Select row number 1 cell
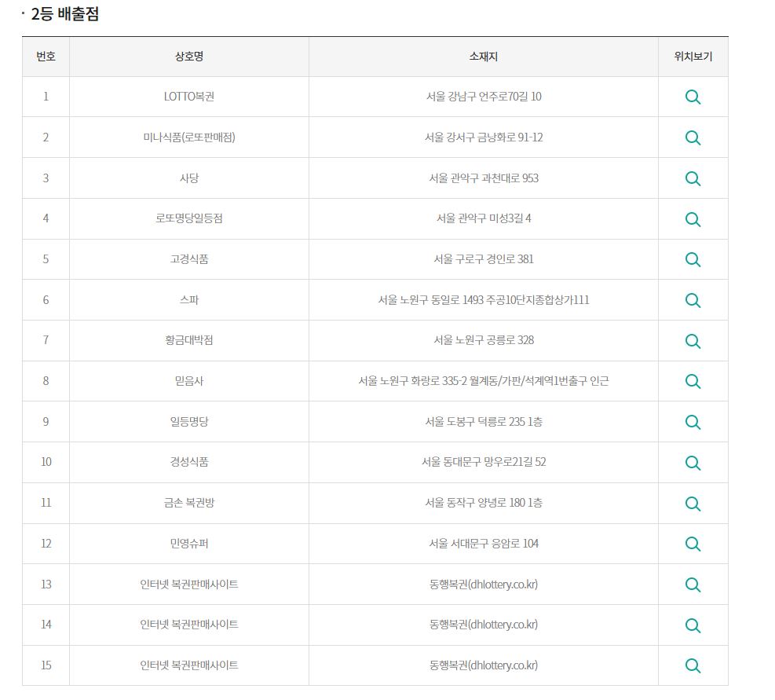 click(x=46, y=97)
